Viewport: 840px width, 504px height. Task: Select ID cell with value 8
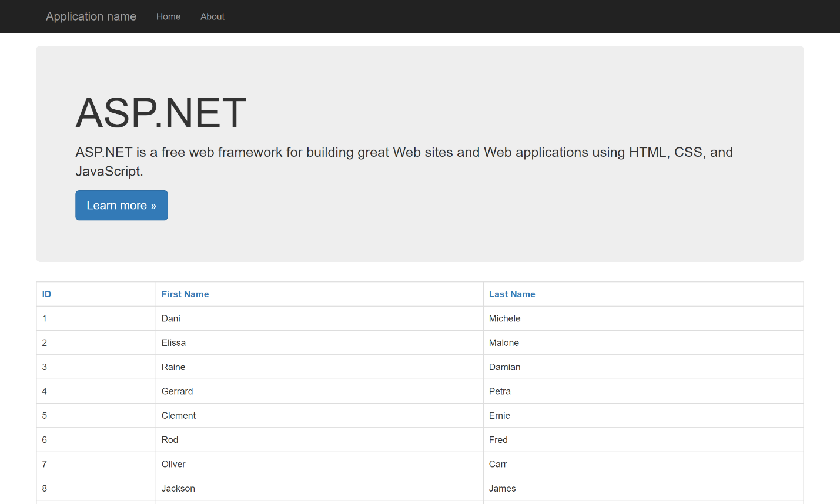coord(96,488)
